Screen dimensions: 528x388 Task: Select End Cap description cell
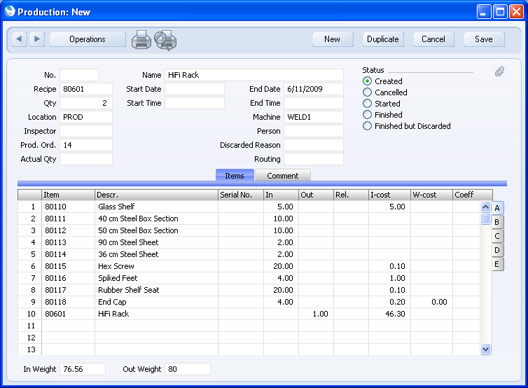[156, 302]
